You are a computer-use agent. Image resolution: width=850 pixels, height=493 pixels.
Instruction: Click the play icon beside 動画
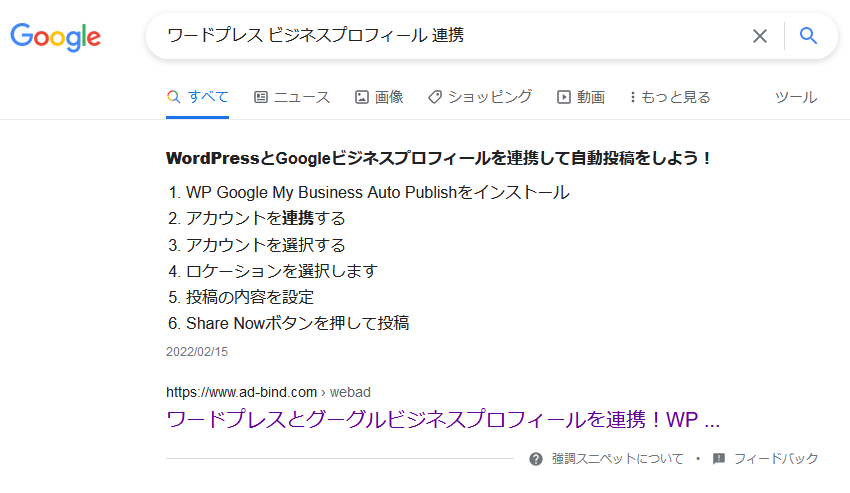click(564, 97)
